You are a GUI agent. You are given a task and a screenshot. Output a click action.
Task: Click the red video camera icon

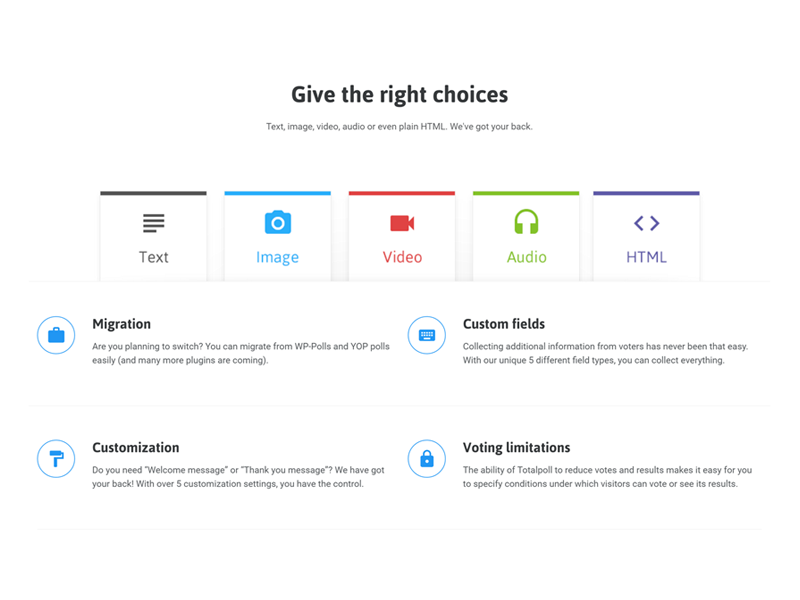(402, 223)
